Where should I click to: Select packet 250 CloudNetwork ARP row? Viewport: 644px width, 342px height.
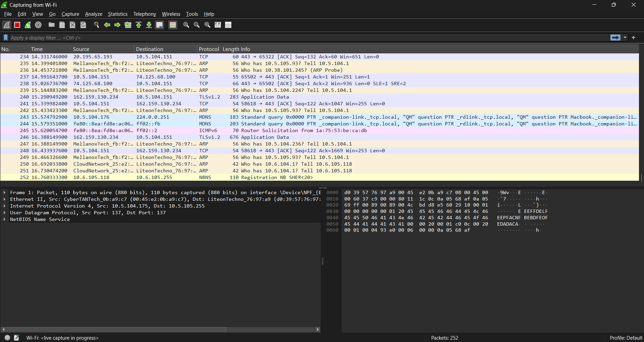pyautogui.click(x=319, y=164)
